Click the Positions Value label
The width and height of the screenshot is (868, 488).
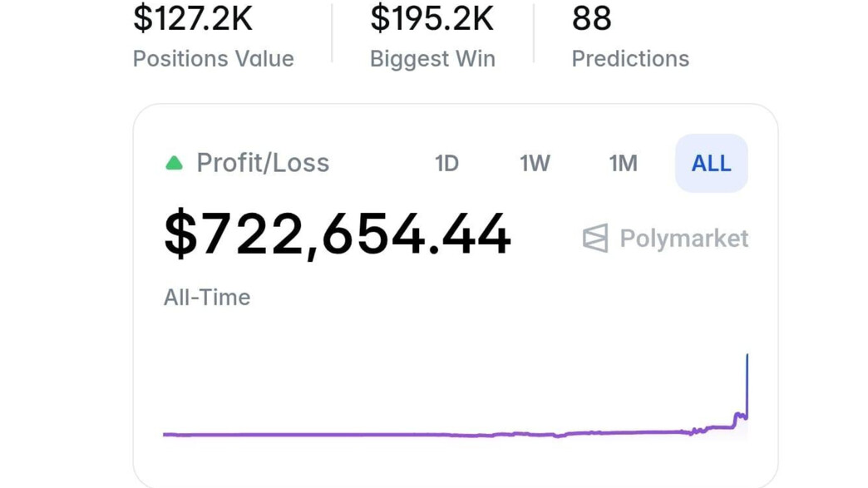tap(213, 59)
